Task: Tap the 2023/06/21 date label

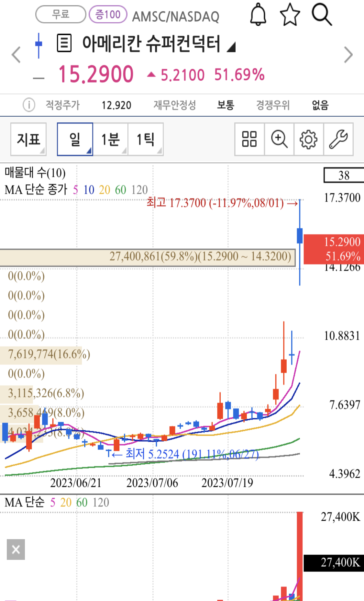Action: pyautogui.click(x=76, y=483)
